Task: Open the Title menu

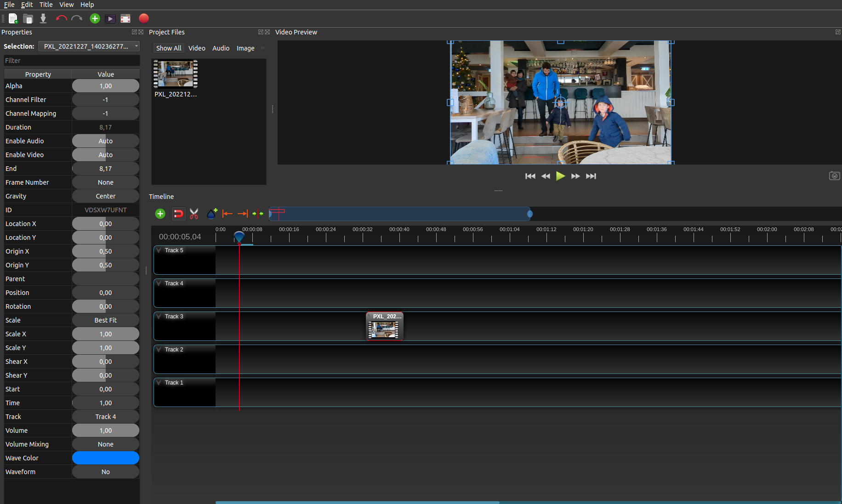Action: pos(46,5)
